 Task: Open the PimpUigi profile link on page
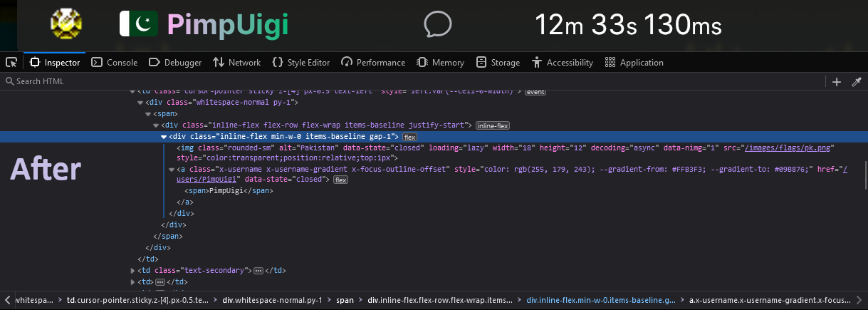pos(228,25)
